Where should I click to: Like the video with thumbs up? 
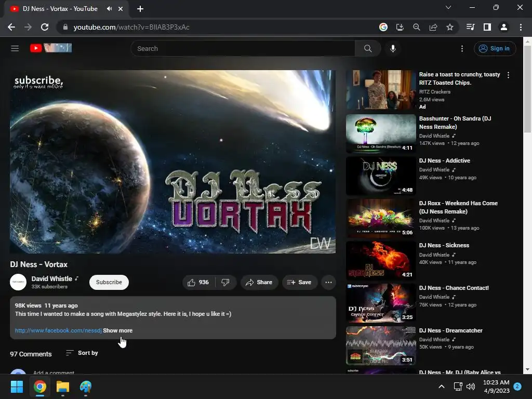coord(198,282)
